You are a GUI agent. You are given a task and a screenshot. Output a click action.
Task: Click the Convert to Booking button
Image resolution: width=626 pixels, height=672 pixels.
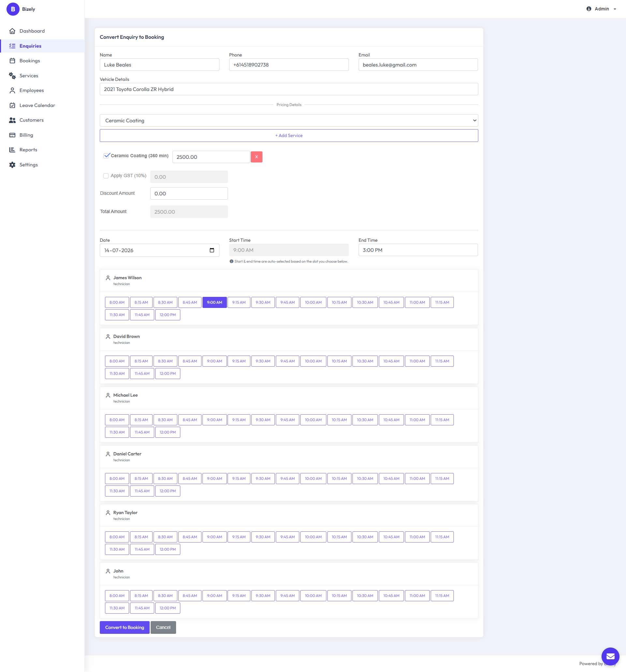pos(125,628)
